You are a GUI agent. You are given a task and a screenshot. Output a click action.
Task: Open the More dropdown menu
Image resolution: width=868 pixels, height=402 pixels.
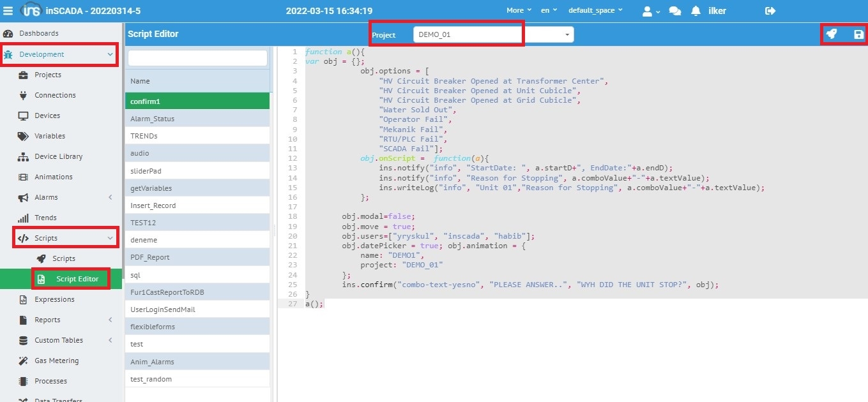519,11
